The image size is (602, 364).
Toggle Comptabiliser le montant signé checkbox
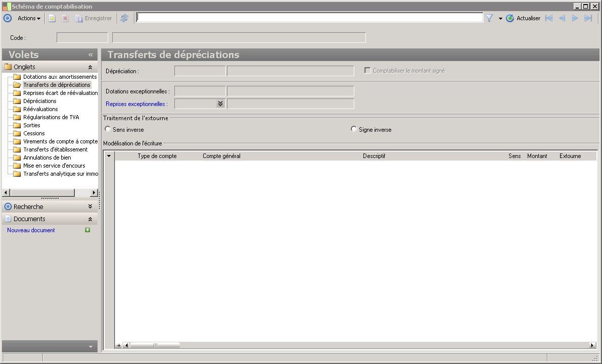pos(367,71)
